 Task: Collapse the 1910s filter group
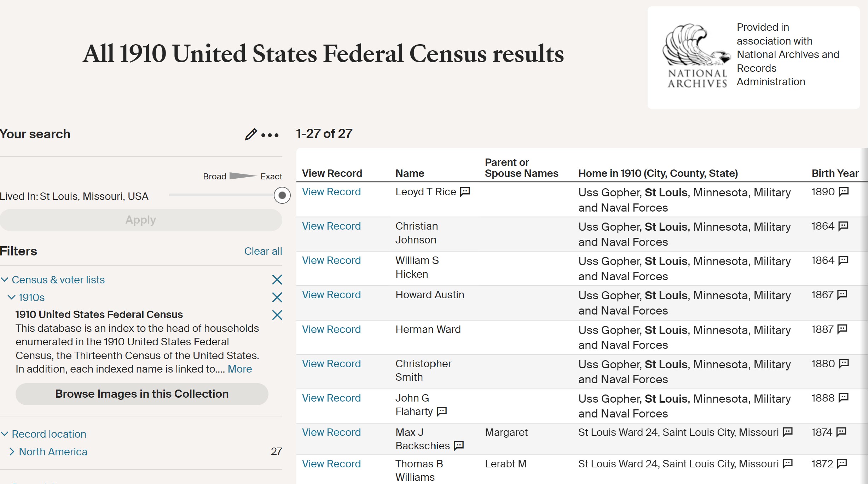tap(12, 298)
